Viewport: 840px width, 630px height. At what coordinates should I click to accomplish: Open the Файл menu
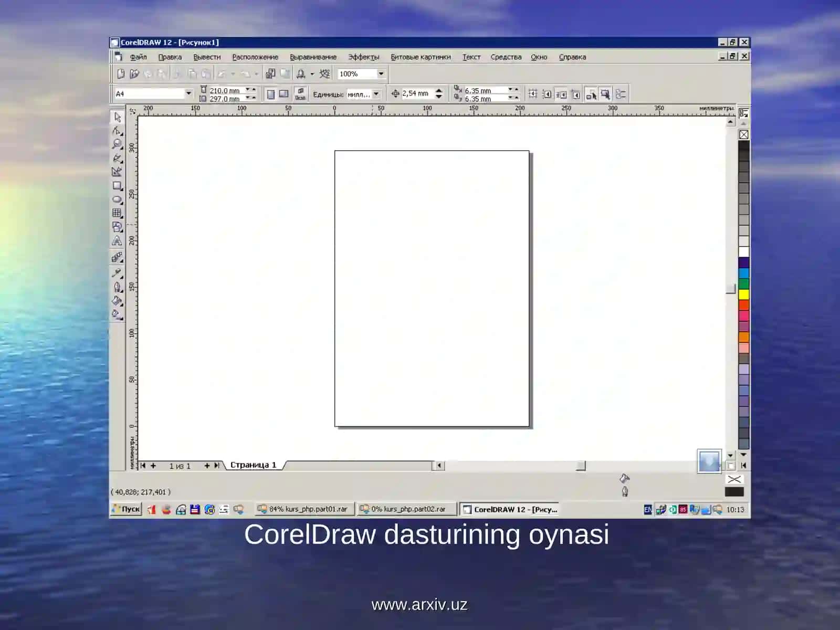coord(138,57)
